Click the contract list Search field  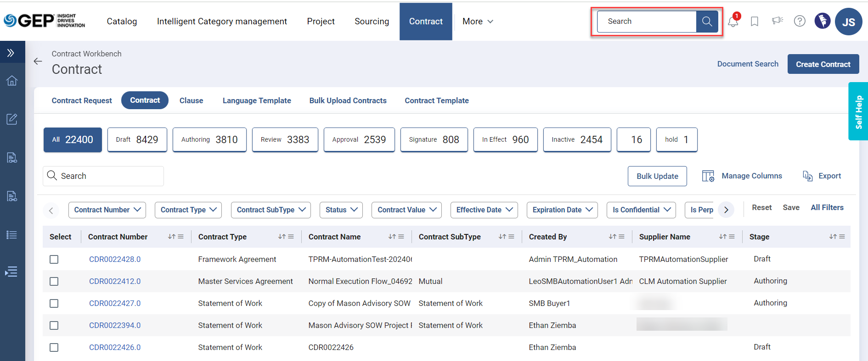coord(103,176)
